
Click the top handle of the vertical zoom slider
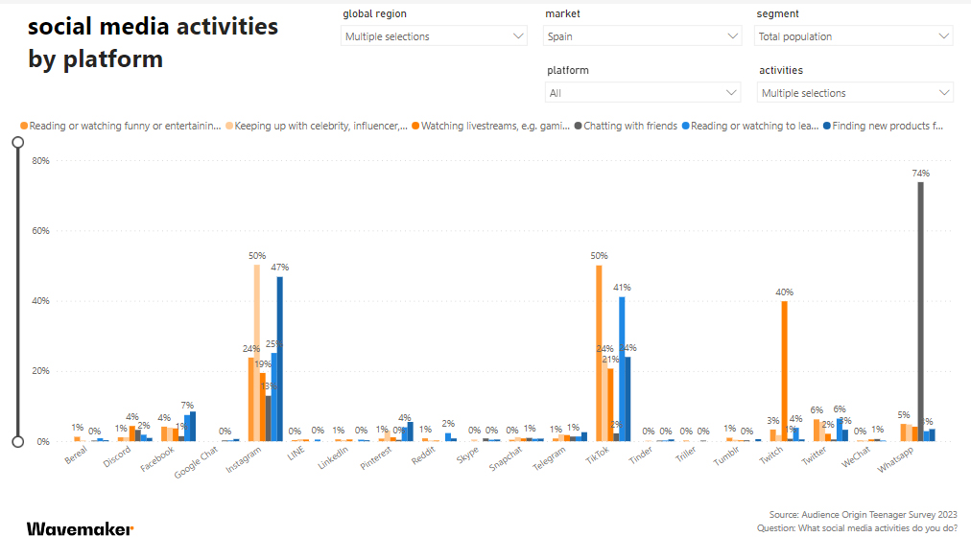[x=17, y=142]
